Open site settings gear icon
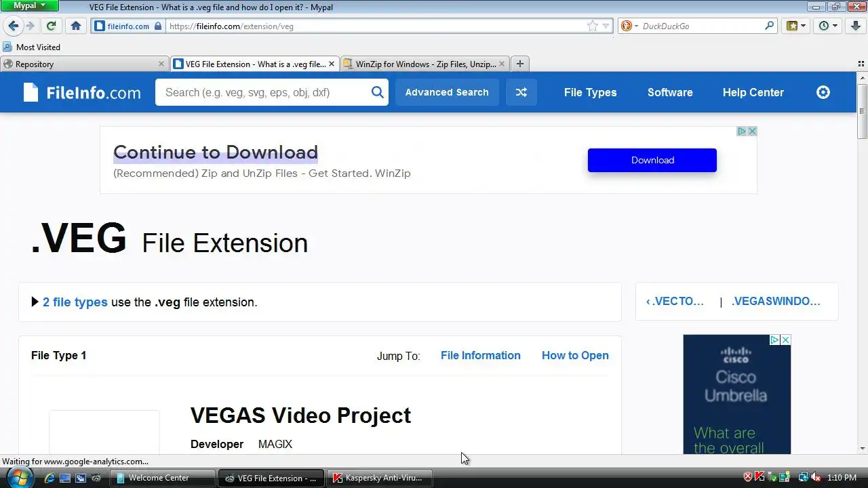Viewport: 868px width, 488px height. [x=823, y=92]
